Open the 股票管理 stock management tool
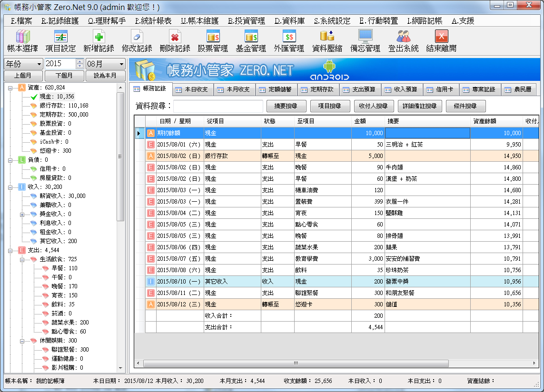The height and width of the screenshot is (392, 544). tap(212, 40)
